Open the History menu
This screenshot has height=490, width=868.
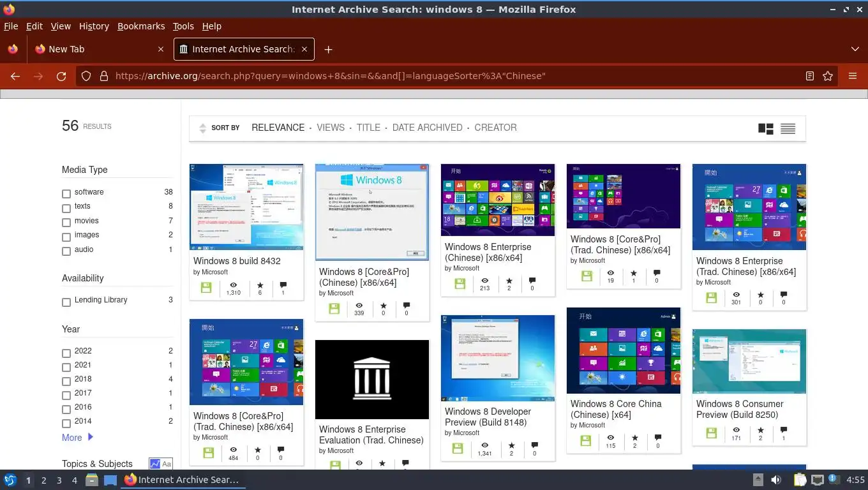click(x=94, y=26)
